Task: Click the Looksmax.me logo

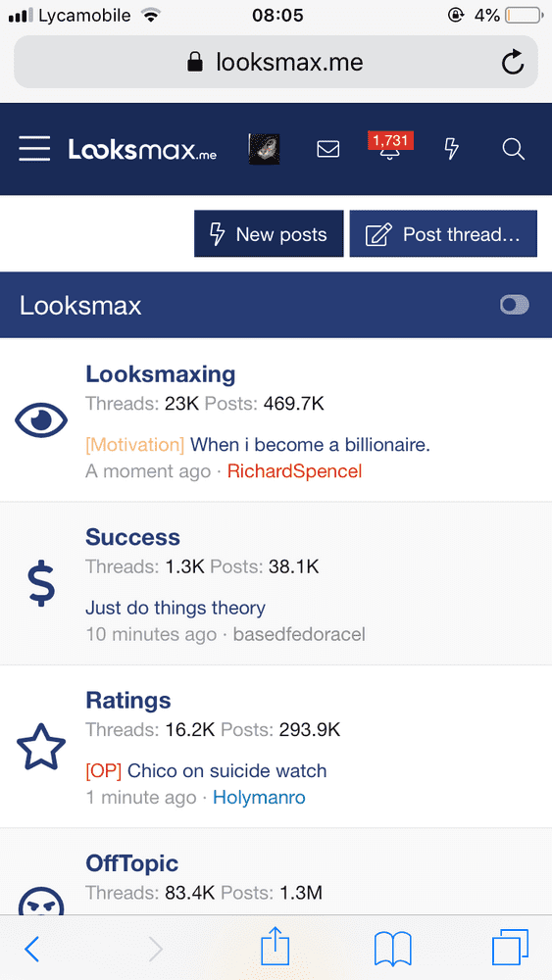Action: (x=142, y=149)
